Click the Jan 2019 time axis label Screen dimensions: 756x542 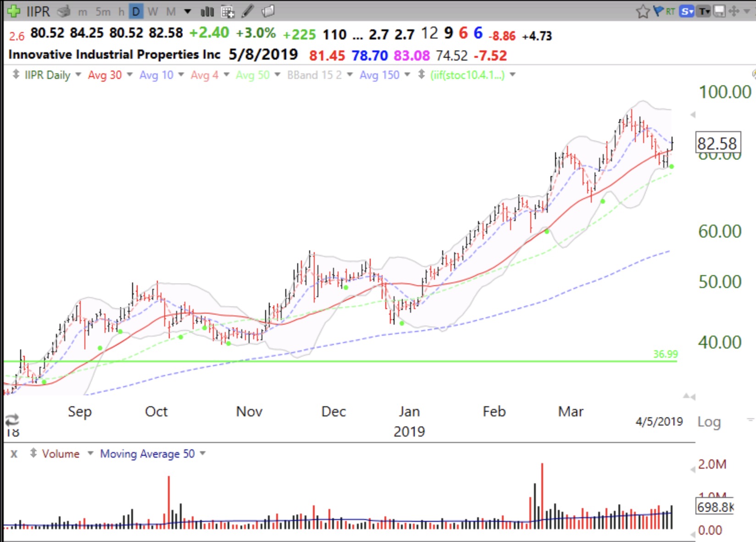coord(409,421)
